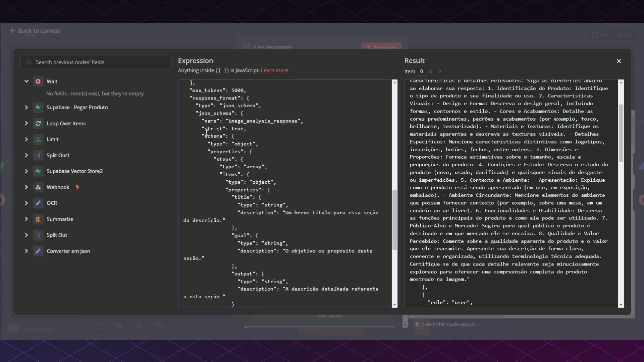Screen dimensions: 644x362
Task: Show next result item
Action: pos(440,71)
